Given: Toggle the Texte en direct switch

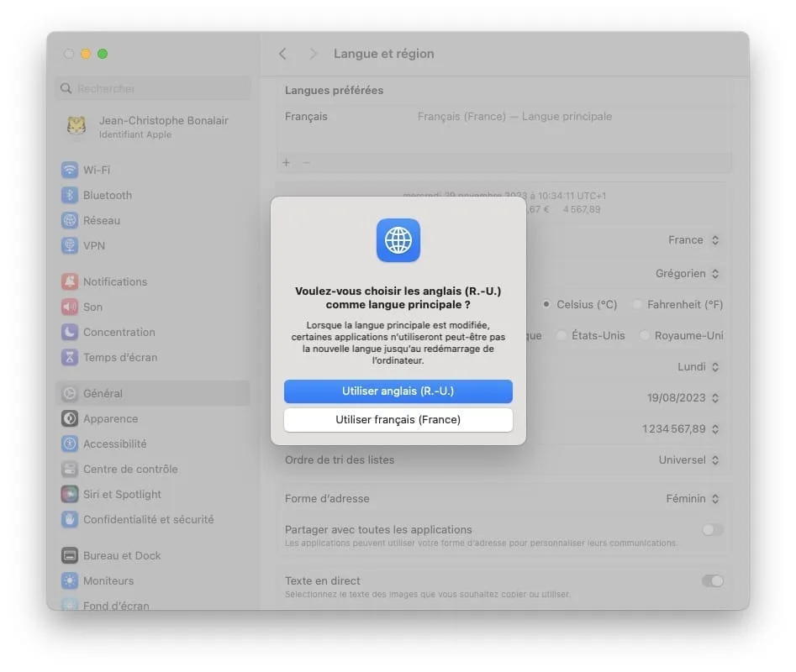Looking at the screenshot, I should point(712,580).
